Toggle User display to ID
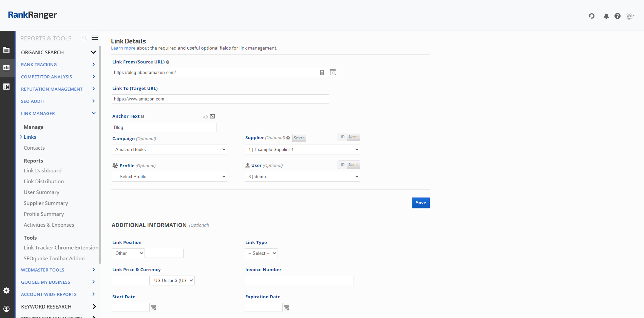The width and height of the screenshot is (644, 318). (x=342, y=165)
